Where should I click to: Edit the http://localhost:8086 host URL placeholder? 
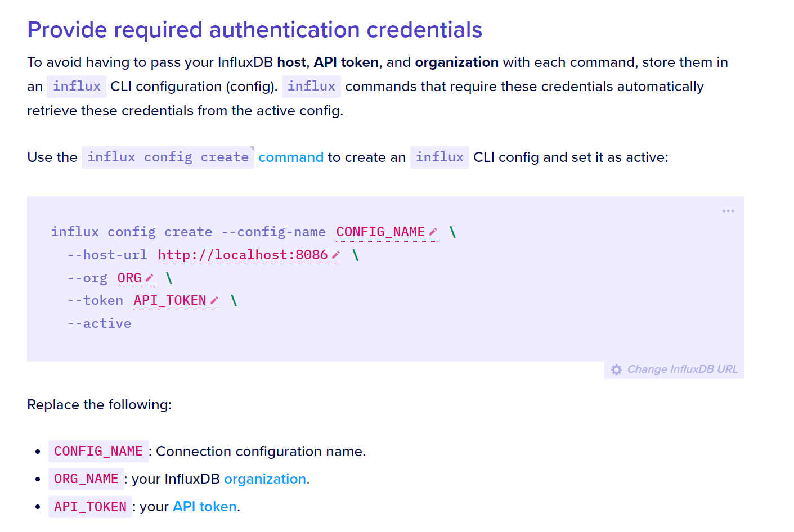(x=243, y=255)
